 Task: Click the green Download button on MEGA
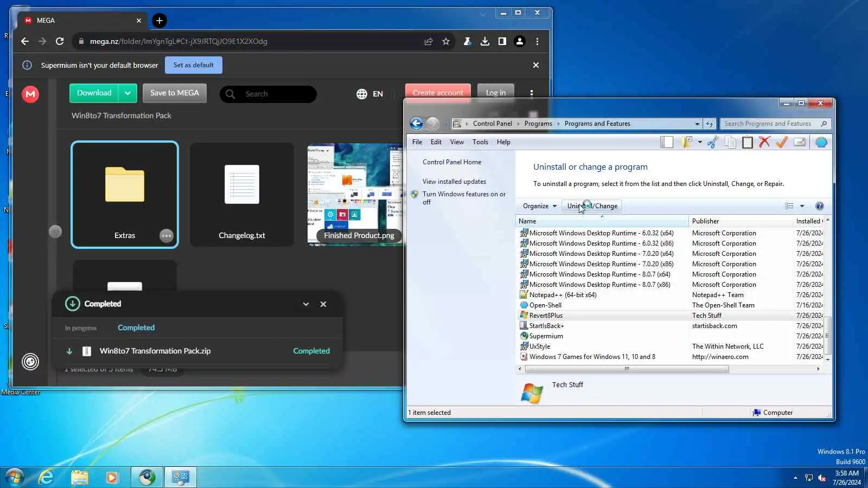coord(94,93)
